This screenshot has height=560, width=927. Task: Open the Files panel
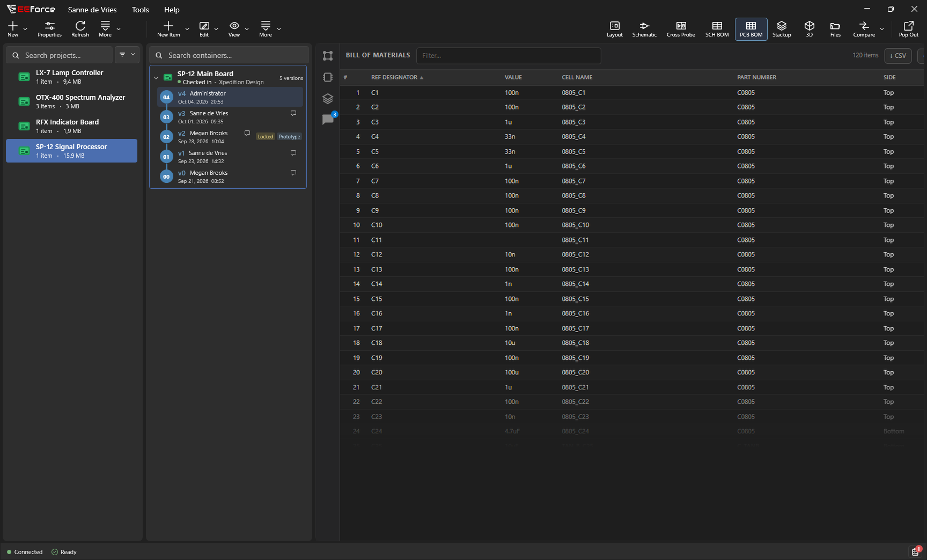point(835,29)
